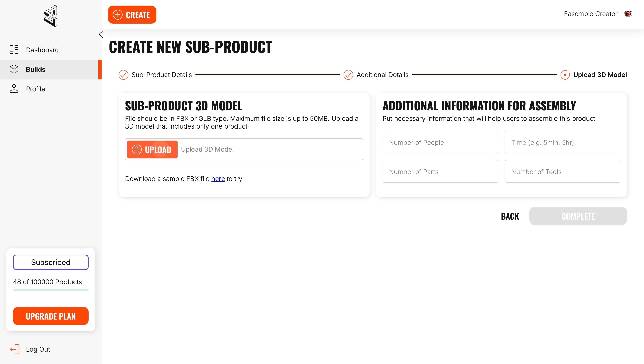
Task: Focus the Number of People field
Action: pyautogui.click(x=440, y=142)
